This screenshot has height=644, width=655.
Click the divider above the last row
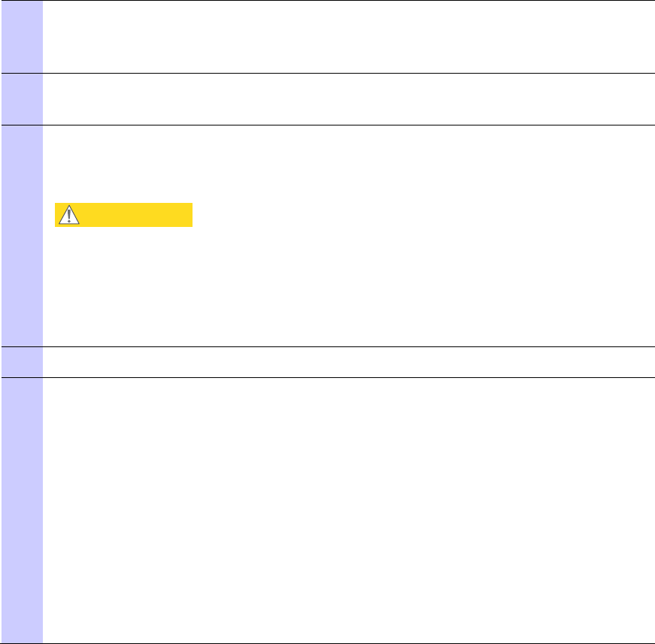pyautogui.click(x=329, y=377)
